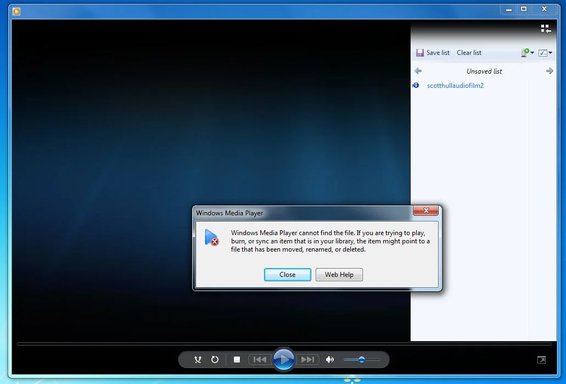Screen dimensions: 566x384
Task: Go to the previous playlist arrow
Action: [x=418, y=71]
